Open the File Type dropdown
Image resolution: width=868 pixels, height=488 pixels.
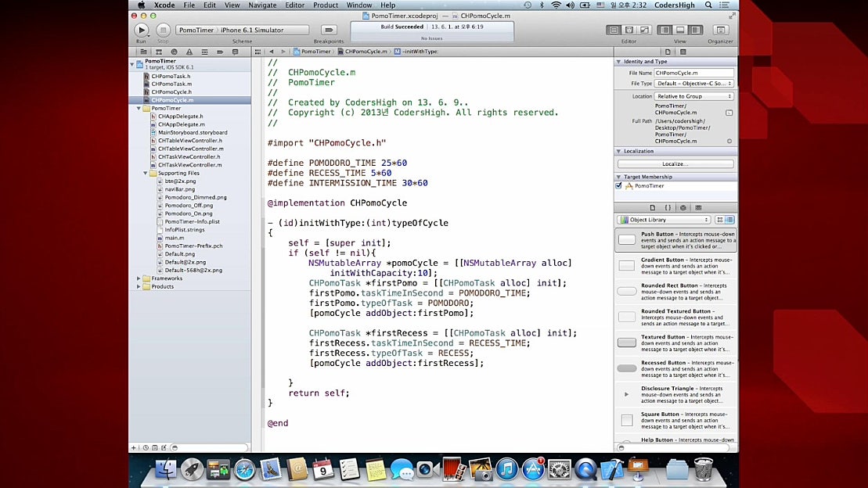coord(694,83)
